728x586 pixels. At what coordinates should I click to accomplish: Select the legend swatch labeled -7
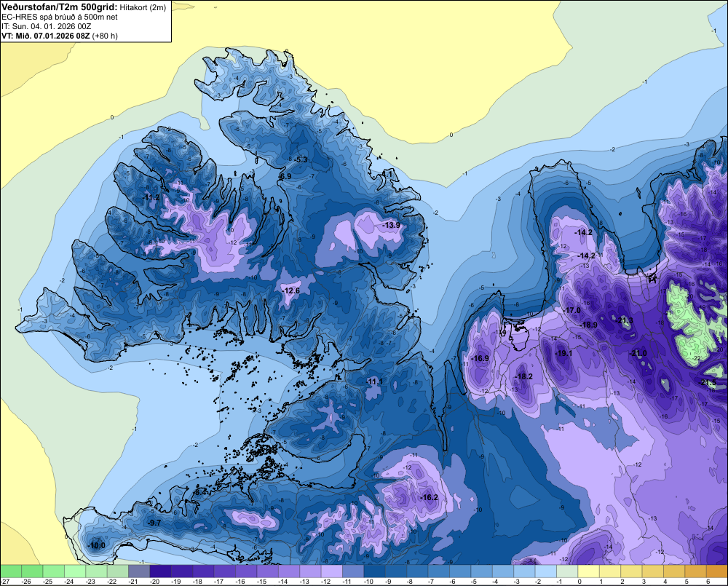(438, 571)
